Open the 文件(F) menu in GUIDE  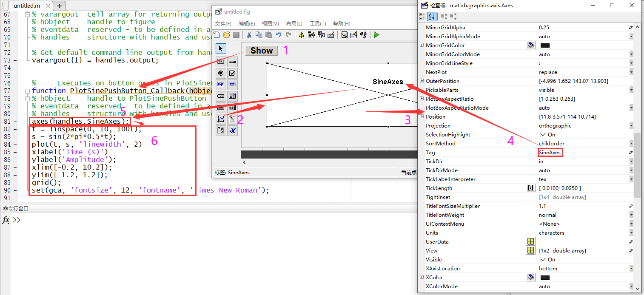[x=223, y=24]
